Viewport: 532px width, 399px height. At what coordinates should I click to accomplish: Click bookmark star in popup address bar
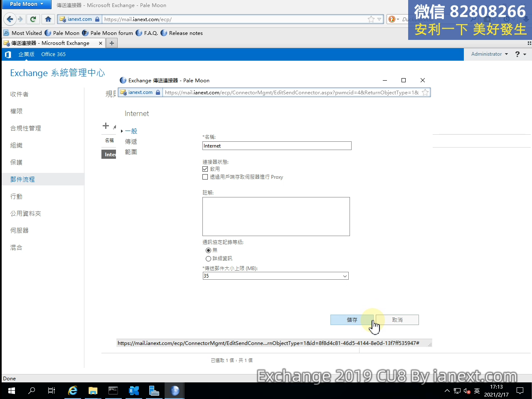[425, 92]
